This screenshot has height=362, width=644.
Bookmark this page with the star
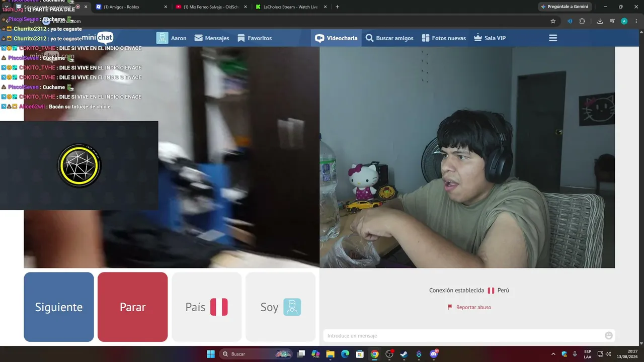pyautogui.click(x=553, y=21)
